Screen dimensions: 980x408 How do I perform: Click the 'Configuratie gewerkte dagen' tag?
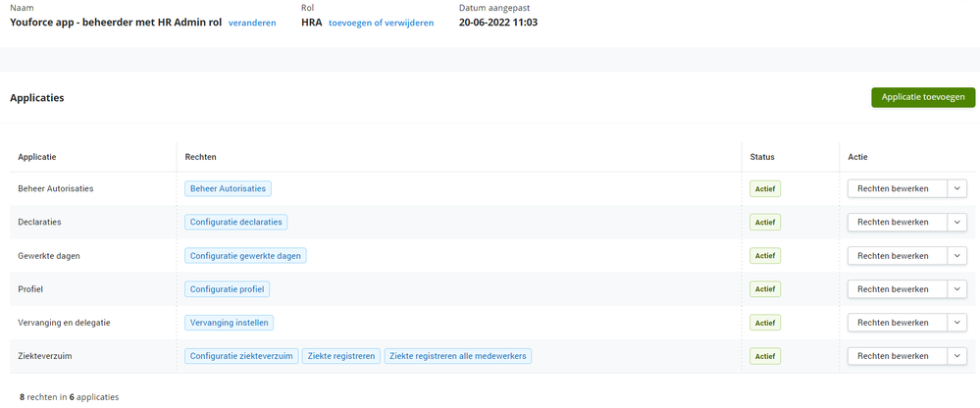[x=245, y=256]
